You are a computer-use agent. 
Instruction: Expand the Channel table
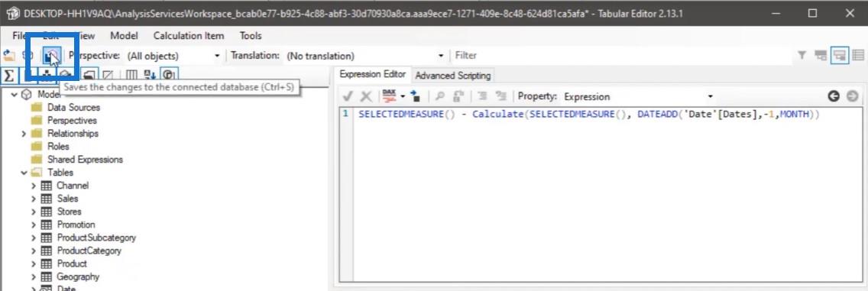point(34,186)
